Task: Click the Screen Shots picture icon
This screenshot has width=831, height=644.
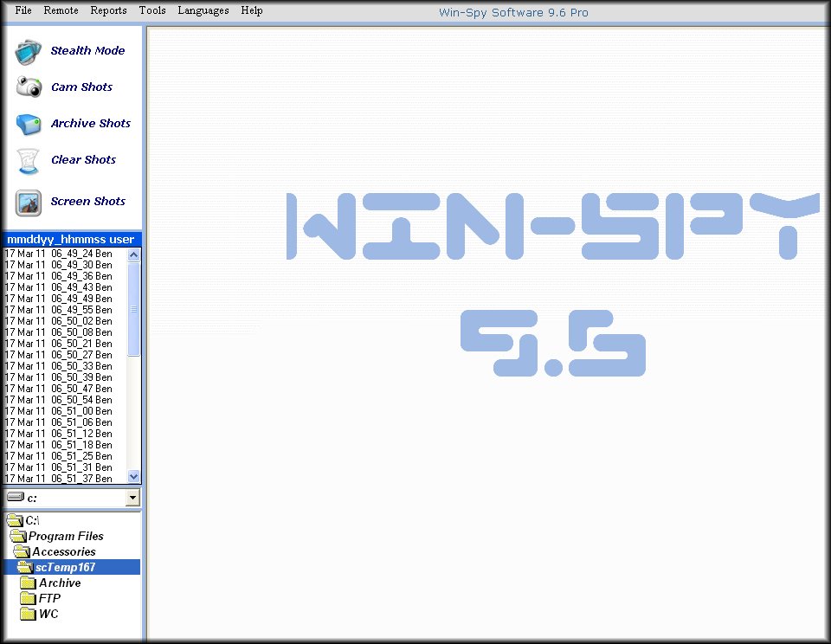Action: 29,203
